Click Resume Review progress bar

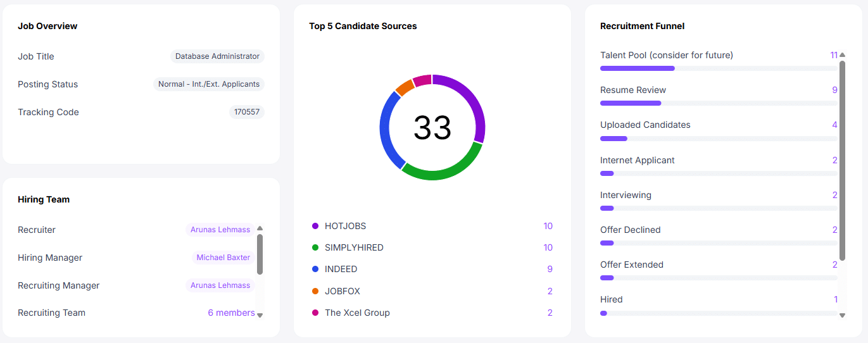click(718, 103)
